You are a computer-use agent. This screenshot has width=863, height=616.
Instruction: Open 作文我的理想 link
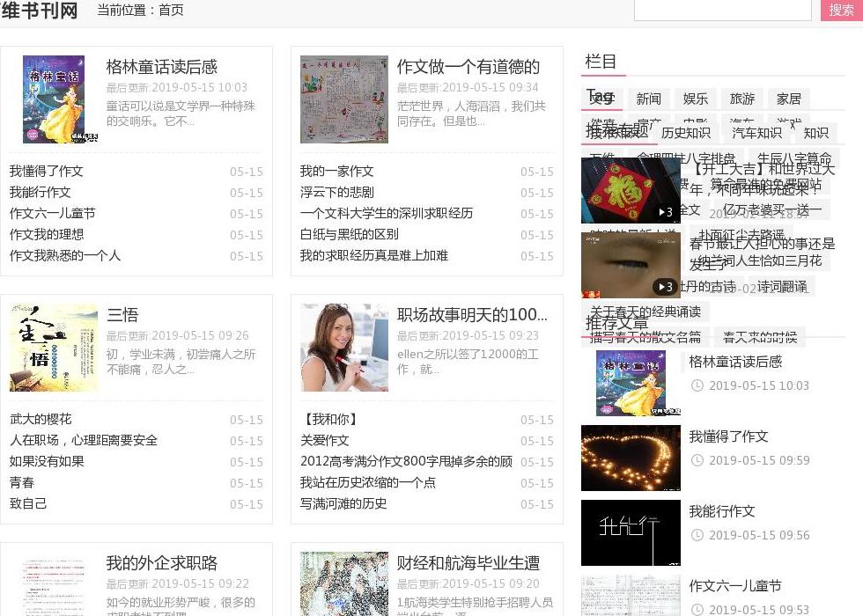(x=46, y=234)
